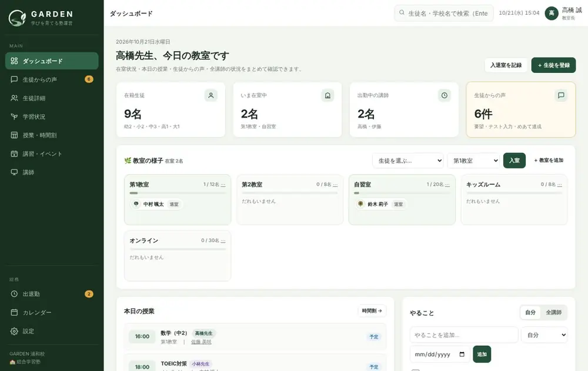Open student link 佐藤 美咲
588x371 pixels.
[x=201, y=342]
